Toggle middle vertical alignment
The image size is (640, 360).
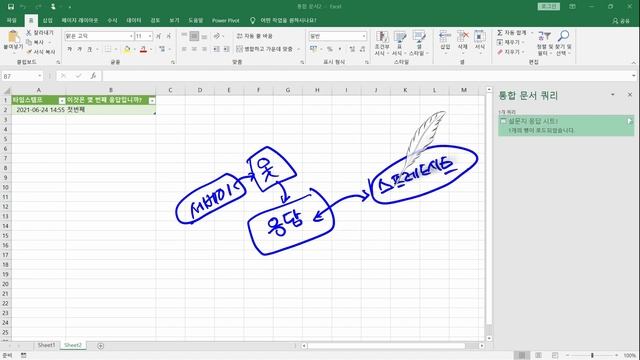(x=194, y=36)
